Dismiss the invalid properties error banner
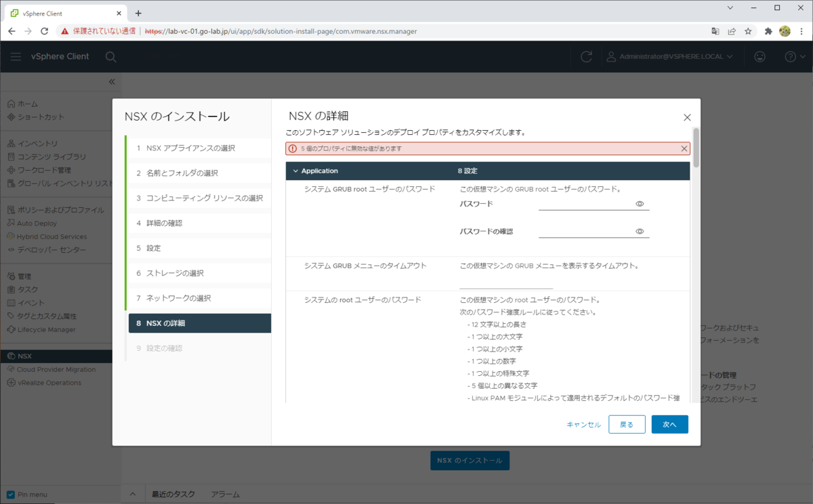Screen dimensions: 813x504 (x=684, y=149)
